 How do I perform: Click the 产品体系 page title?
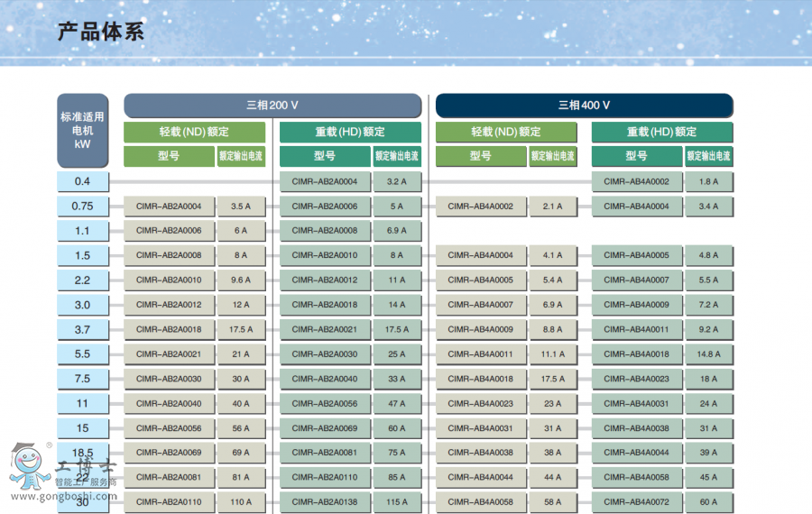(x=101, y=32)
